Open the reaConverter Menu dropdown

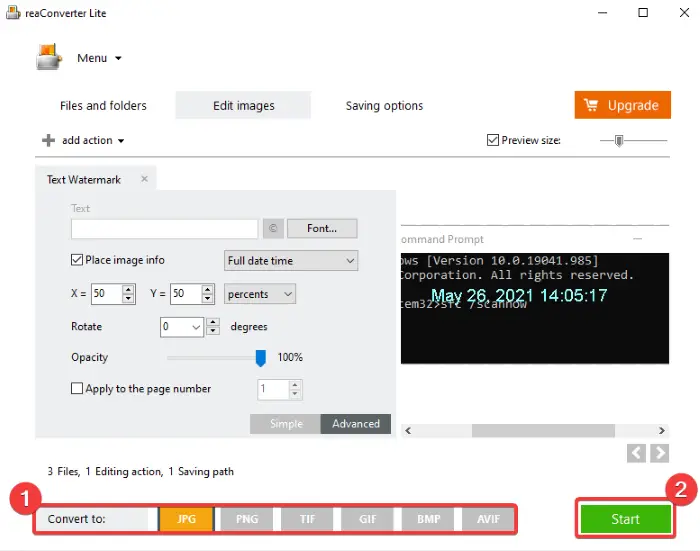99,58
